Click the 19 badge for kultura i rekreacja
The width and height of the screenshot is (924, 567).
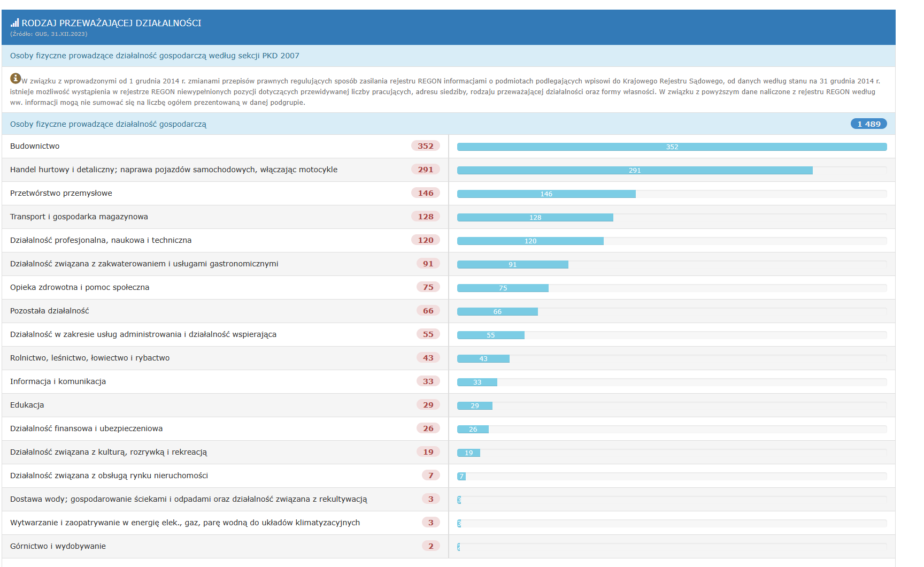click(428, 452)
